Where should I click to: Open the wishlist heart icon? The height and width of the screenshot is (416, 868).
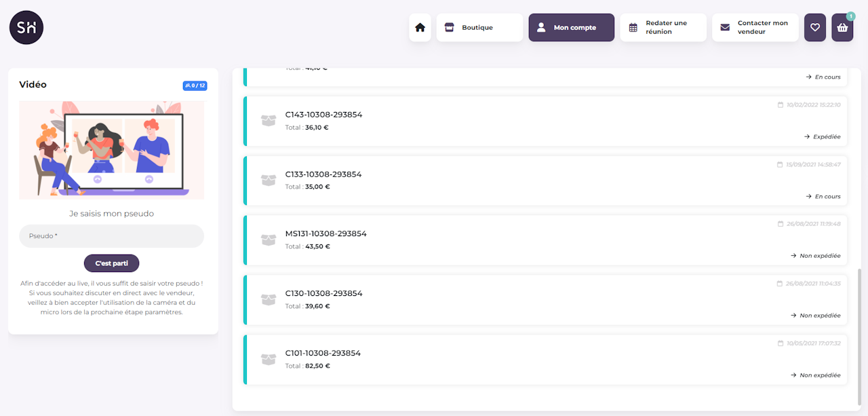coord(815,28)
